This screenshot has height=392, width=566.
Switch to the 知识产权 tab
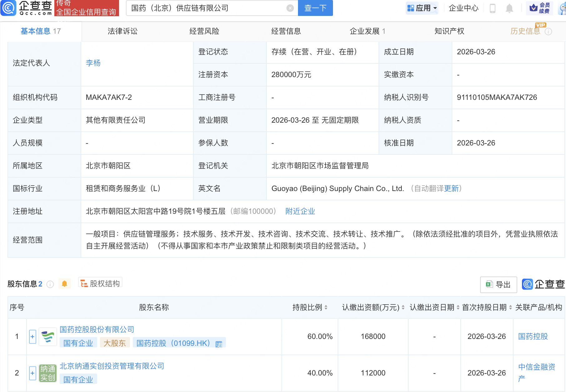(449, 31)
